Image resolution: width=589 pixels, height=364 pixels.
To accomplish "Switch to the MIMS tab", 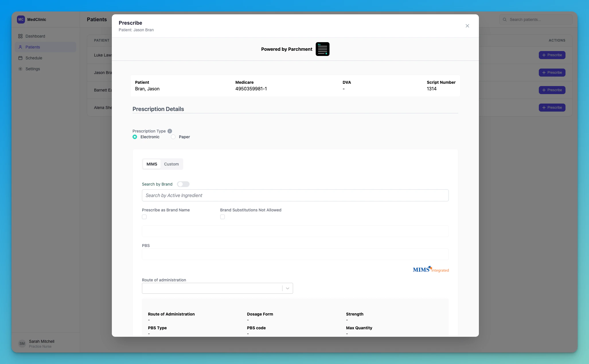I will click(152, 164).
